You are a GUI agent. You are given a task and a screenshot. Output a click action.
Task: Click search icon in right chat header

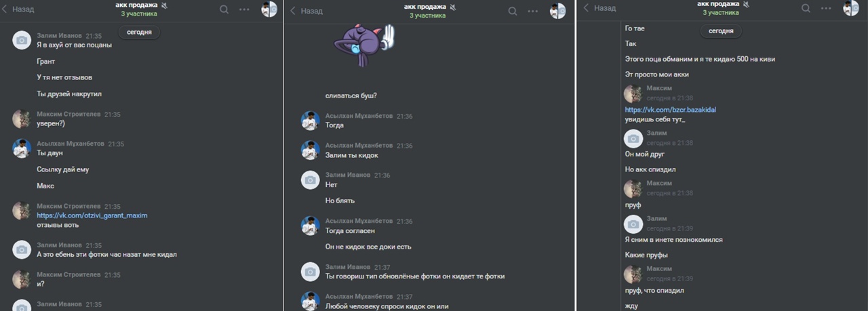(806, 8)
